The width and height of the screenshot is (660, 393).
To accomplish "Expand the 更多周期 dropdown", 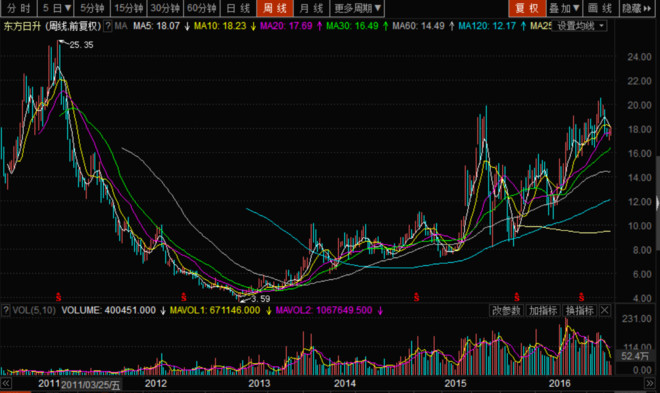I will [x=357, y=8].
